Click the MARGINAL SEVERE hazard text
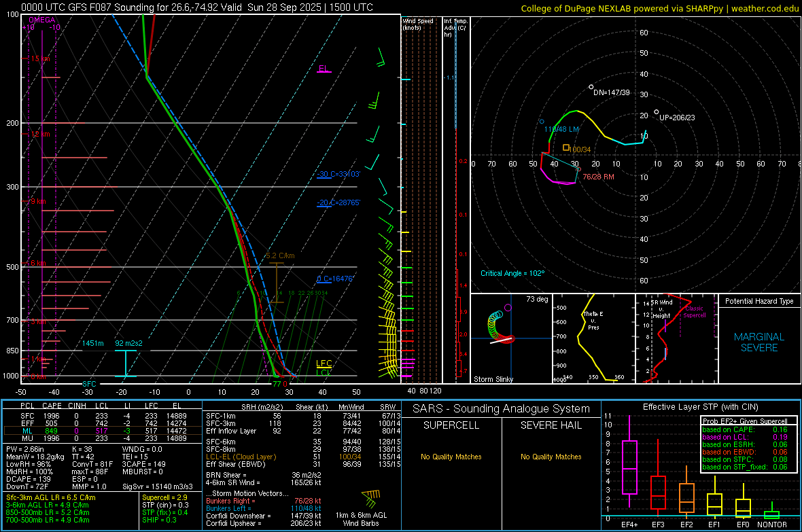 tap(759, 342)
